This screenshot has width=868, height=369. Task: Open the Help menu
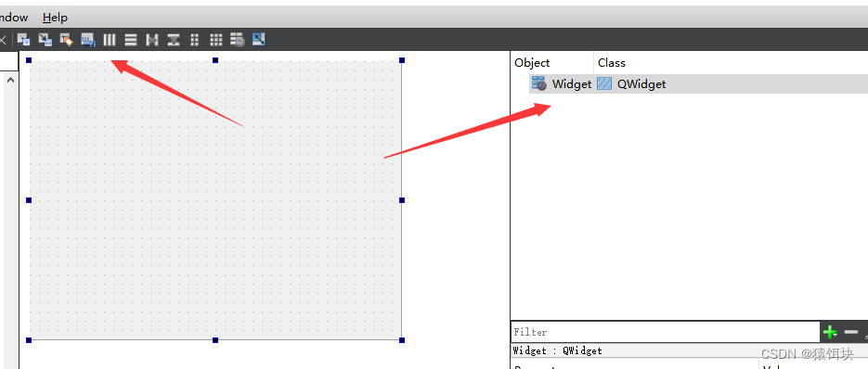tap(55, 18)
